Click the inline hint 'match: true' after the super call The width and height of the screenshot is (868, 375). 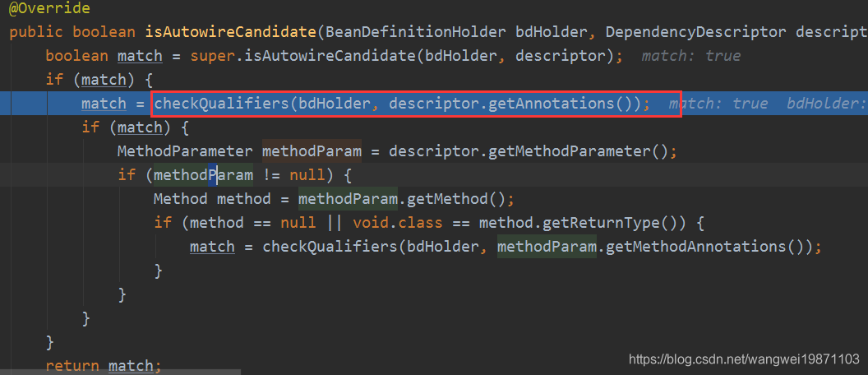pos(690,56)
